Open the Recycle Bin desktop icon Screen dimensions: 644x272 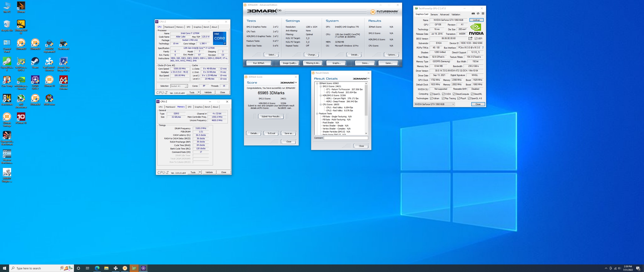[x=7, y=26]
